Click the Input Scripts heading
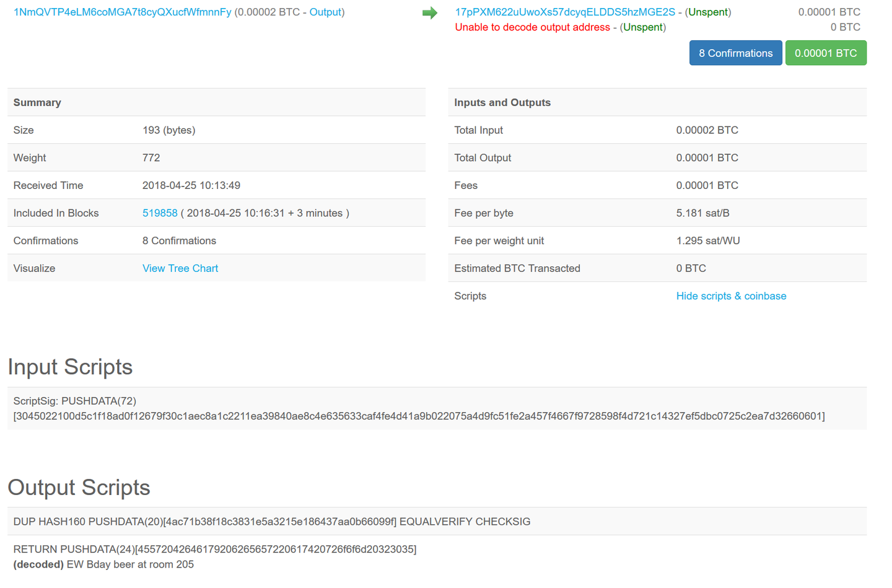The width and height of the screenshot is (892, 588). tap(70, 367)
